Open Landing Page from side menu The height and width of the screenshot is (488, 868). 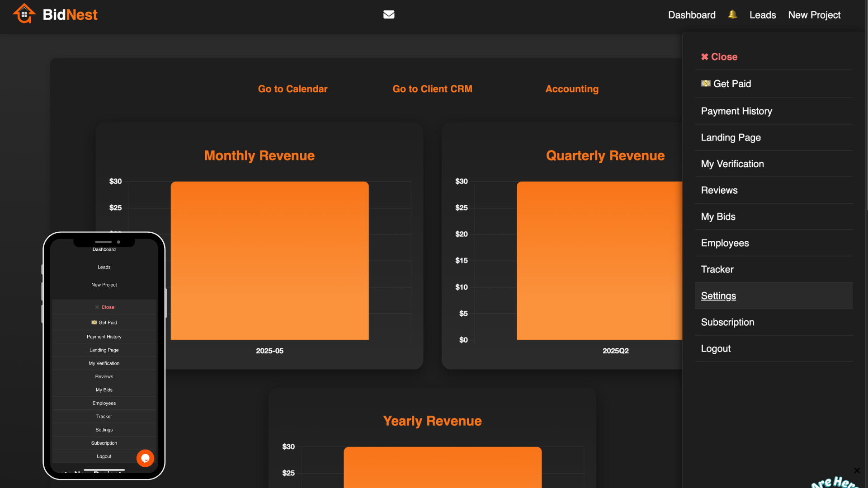tap(731, 137)
